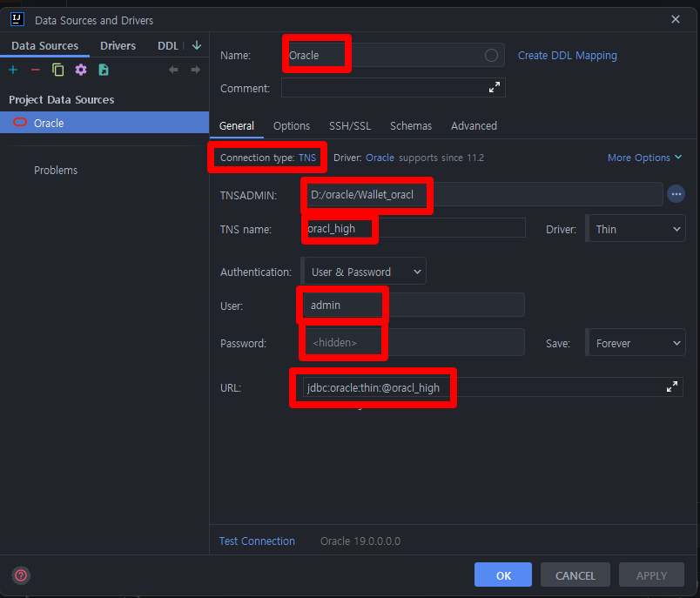Open the Options tab
This screenshot has height=598, width=700.
click(x=292, y=126)
